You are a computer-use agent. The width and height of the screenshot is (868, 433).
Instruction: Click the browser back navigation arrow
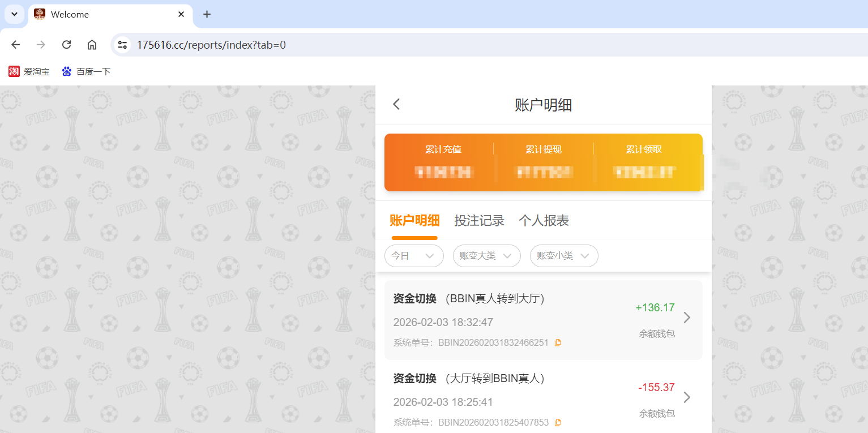click(15, 44)
